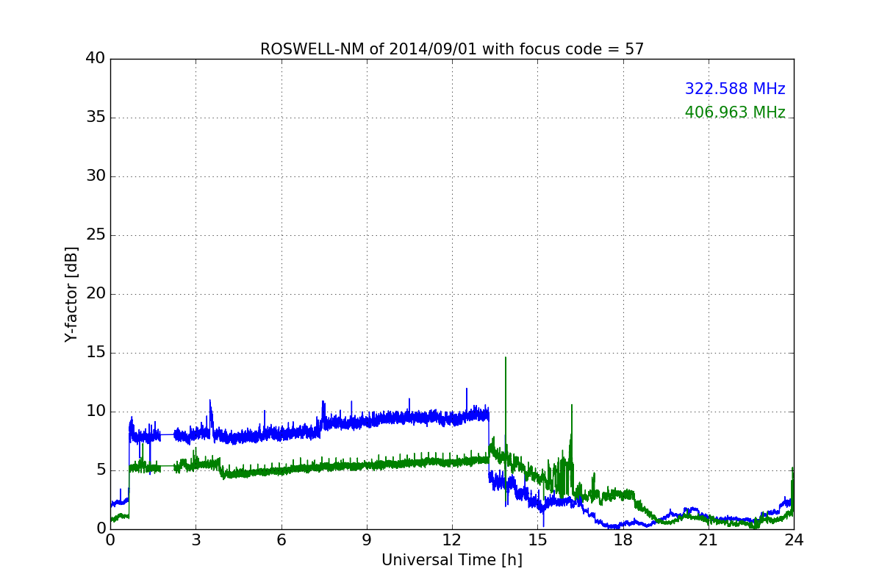The image size is (882, 588).
Task: Click the y-axis tick label 30
Action: [x=96, y=176]
